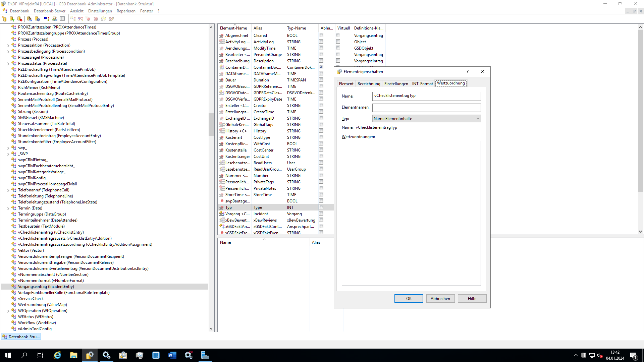
Task: Switch to the Element tab in dialog
Action: click(346, 84)
